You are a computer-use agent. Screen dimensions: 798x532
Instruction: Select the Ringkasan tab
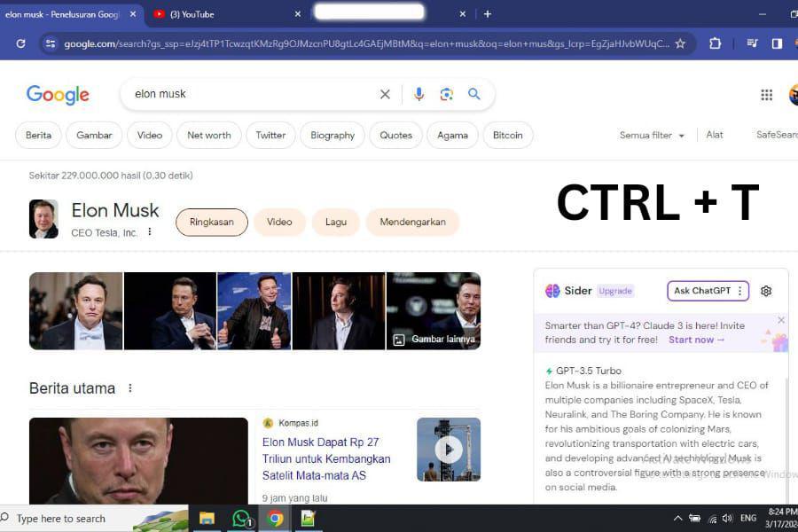point(212,222)
